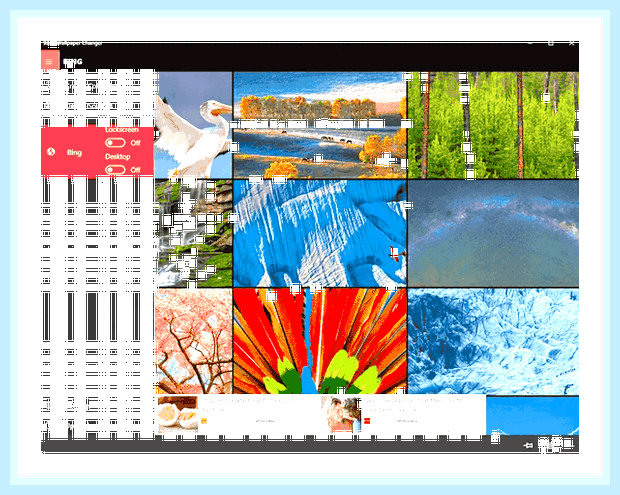Toggle the Lockscreen switch on
The height and width of the screenshot is (495, 620).
115,143
